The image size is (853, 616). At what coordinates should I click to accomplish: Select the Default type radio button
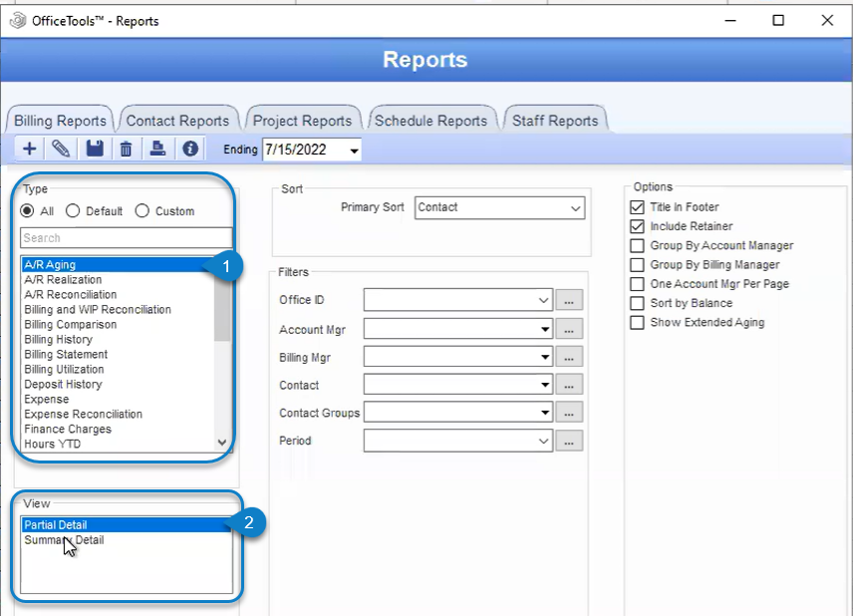73,210
